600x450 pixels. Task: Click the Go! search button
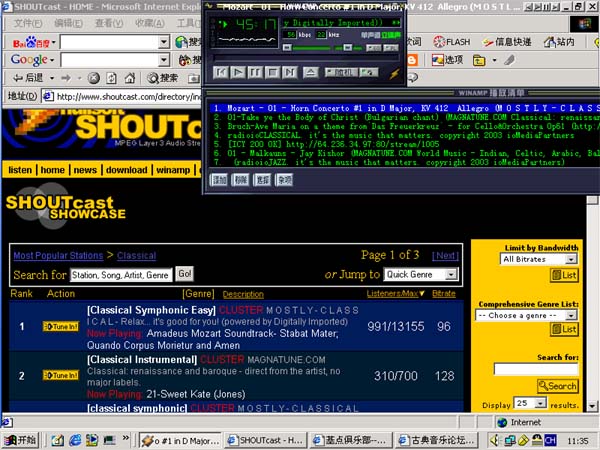pos(185,274)
